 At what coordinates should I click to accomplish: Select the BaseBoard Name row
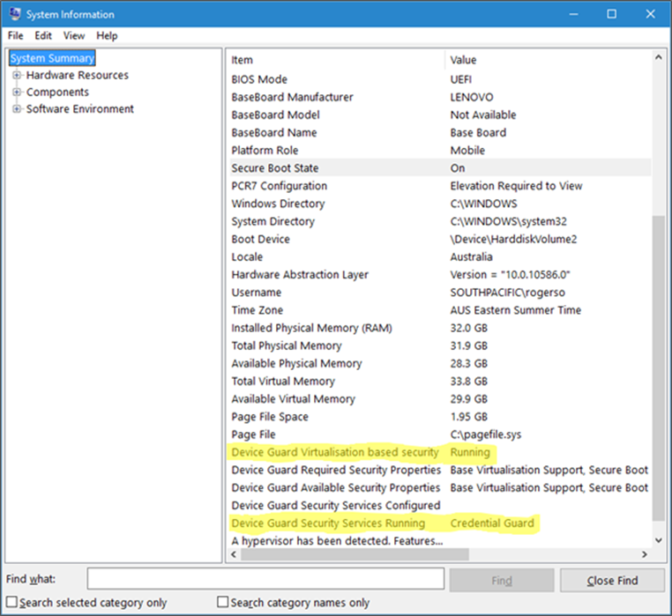(440, 133)
